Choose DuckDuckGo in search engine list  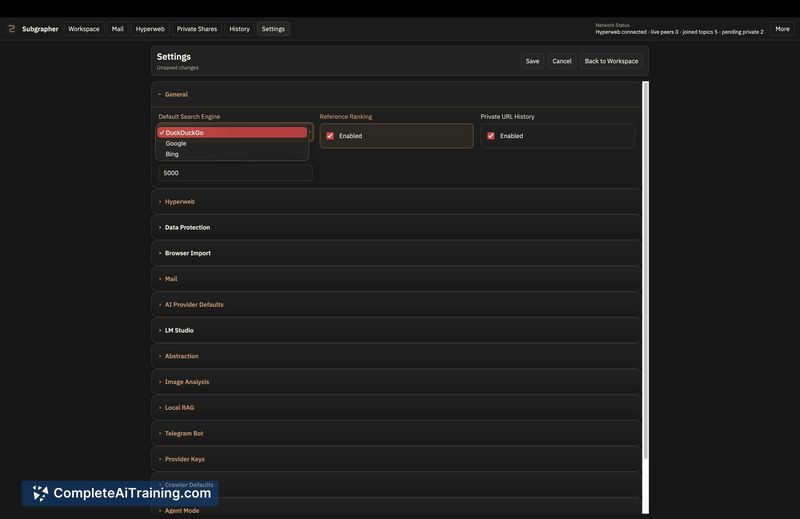click(232, 133)
